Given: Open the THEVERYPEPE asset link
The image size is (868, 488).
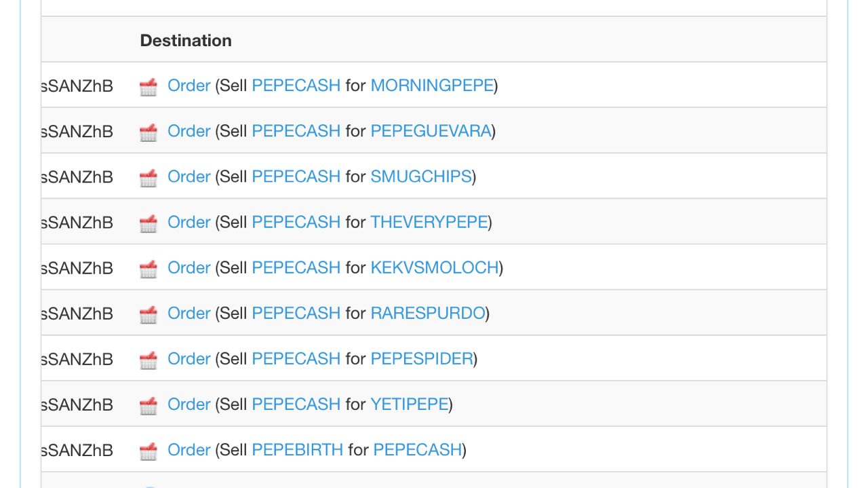Looking at the screenshot, I should (x=429, y=222).
